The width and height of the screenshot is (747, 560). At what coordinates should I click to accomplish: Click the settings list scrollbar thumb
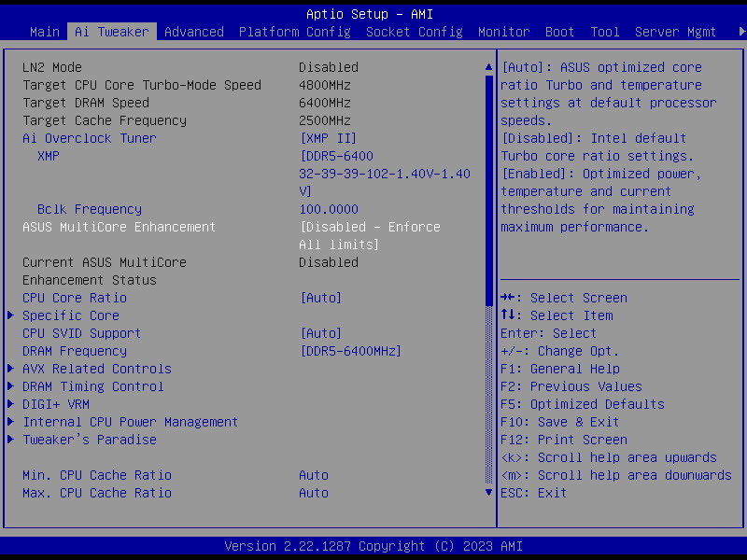(488, 190)
